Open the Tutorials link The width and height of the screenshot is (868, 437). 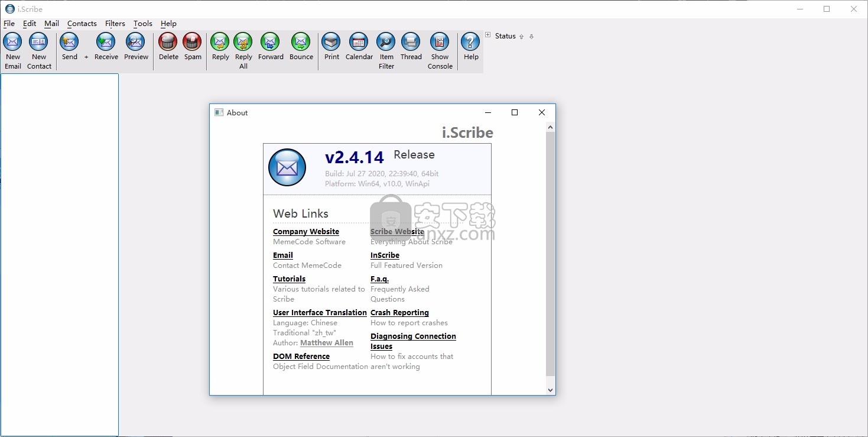click(x=290, y=279)
